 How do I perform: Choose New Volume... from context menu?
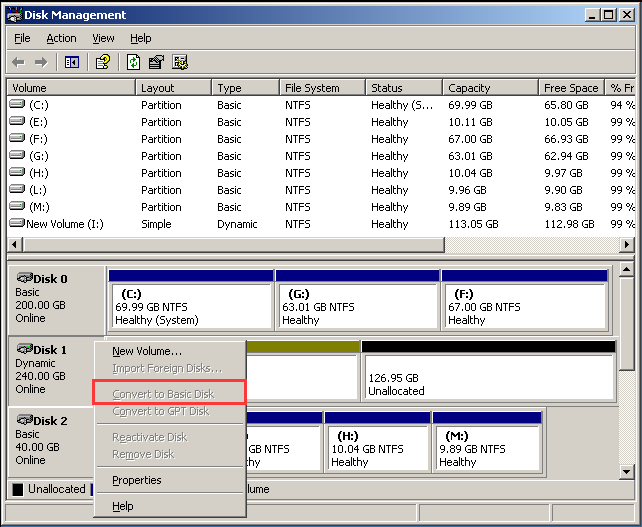click(x=170, y=351)
